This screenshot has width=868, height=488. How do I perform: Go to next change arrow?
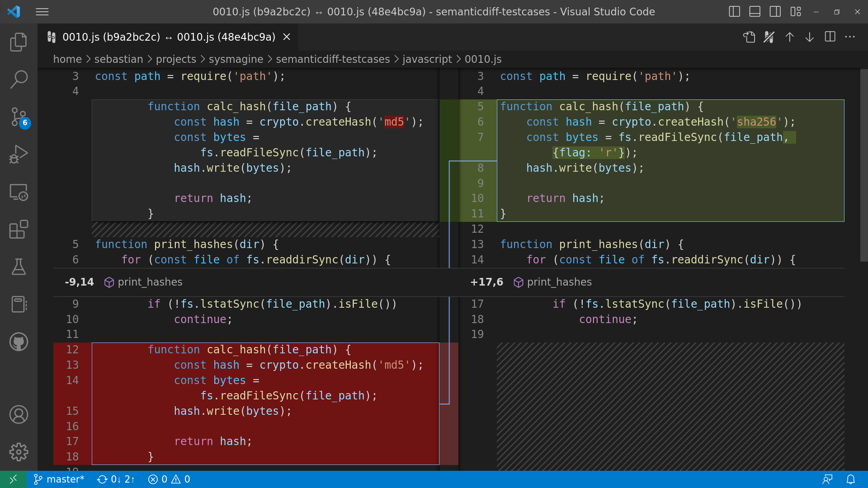(810, 37)
